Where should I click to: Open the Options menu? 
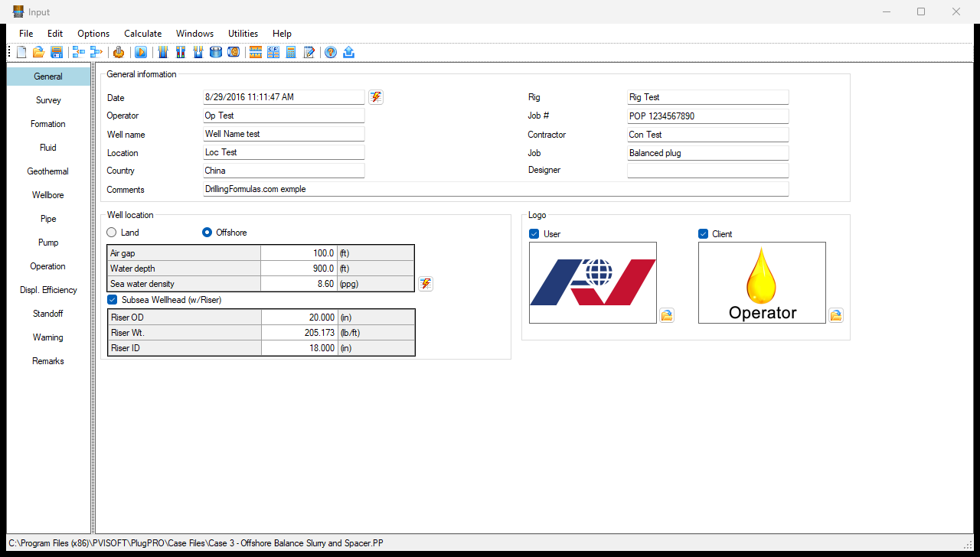tap(93, 34)
